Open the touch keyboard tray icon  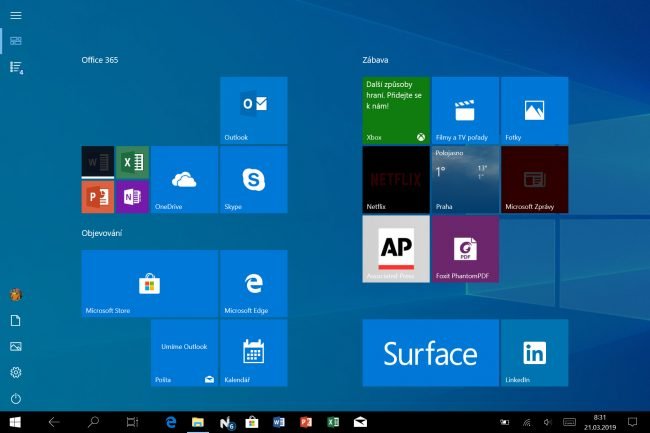[569, 422]
